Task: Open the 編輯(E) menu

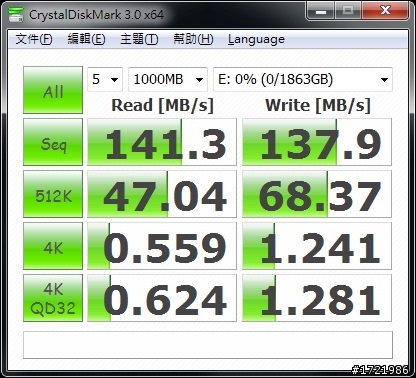Action: tap(86, 39)
